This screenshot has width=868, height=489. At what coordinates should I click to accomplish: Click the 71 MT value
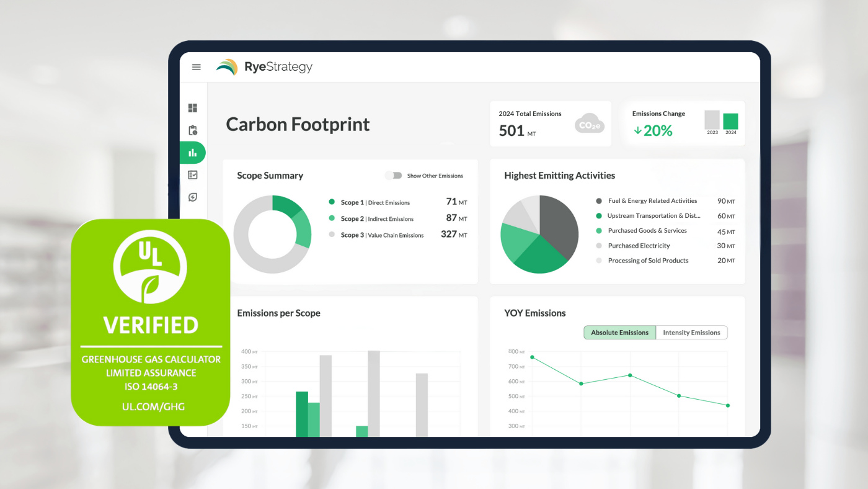457,202
